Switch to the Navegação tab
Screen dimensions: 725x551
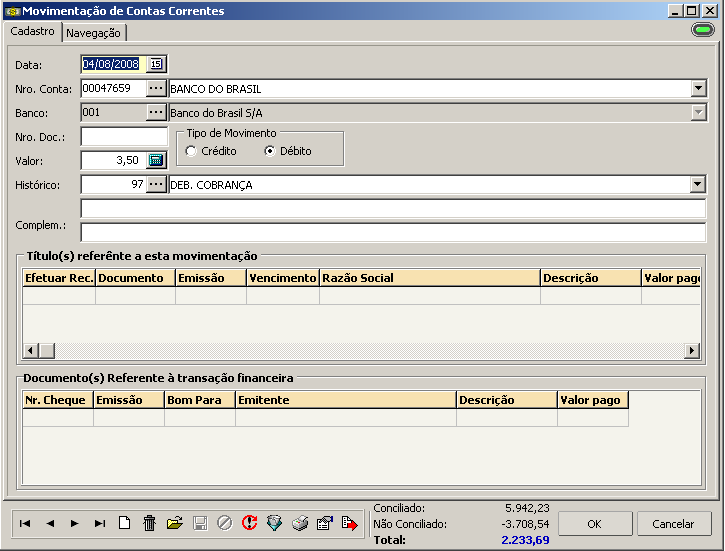pos(93,33)
